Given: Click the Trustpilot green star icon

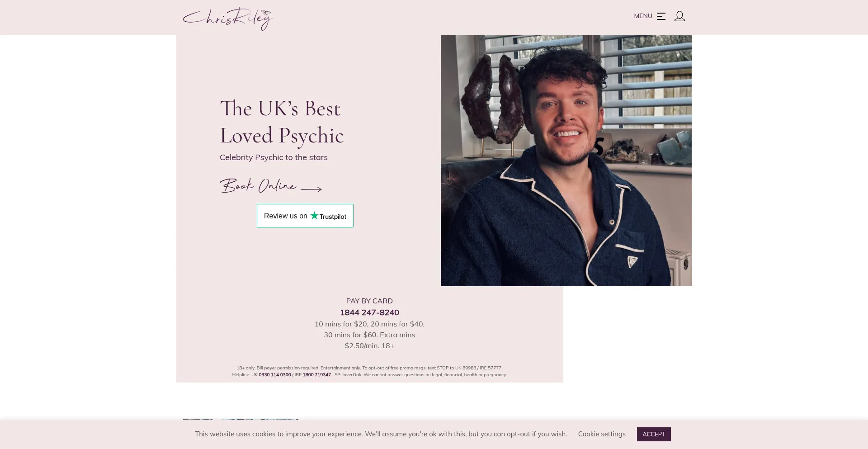Looking at the screenshot, I should [314, 216].
